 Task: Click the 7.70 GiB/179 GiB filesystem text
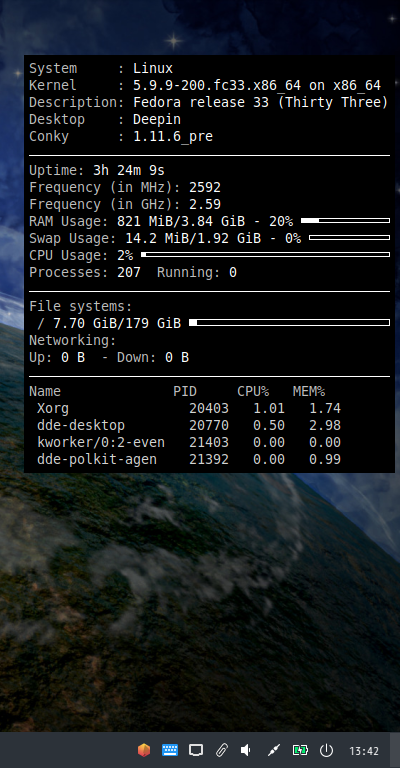(x=117, y=323)
